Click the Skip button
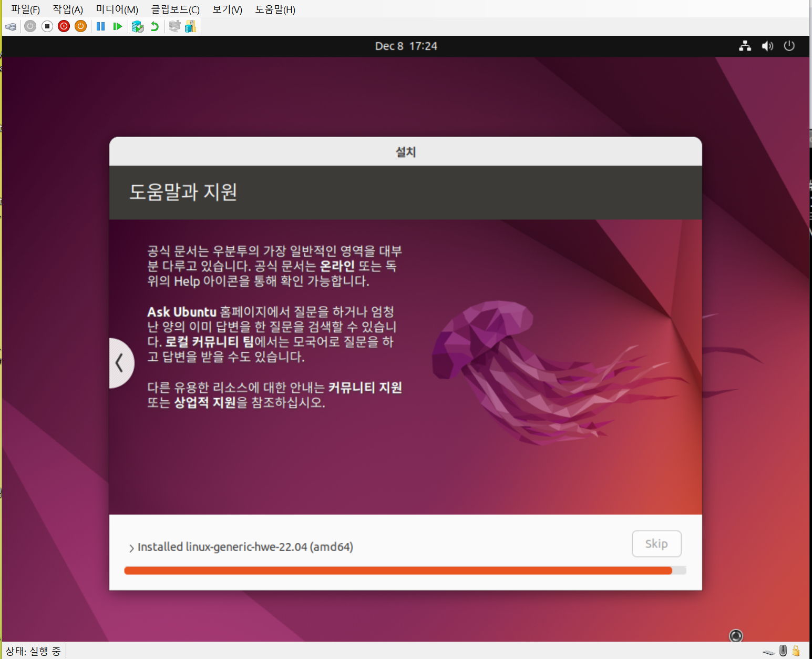 point(656,544)
